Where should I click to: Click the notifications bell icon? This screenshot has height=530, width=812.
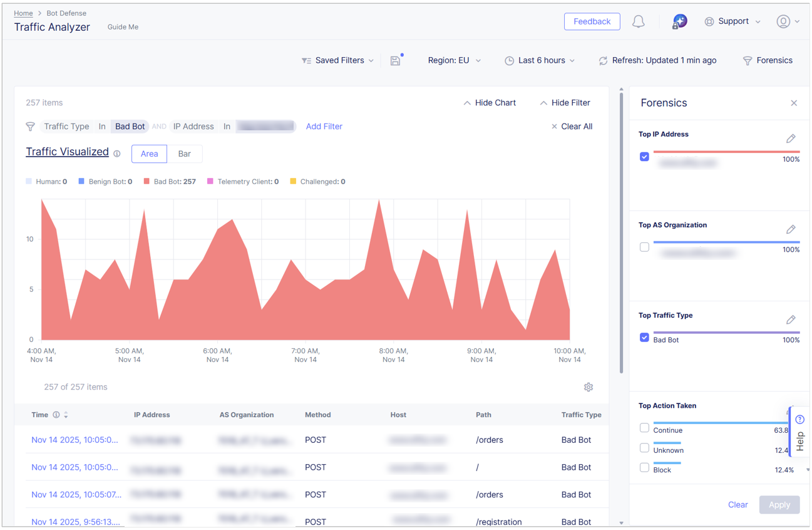pos(638,22)
